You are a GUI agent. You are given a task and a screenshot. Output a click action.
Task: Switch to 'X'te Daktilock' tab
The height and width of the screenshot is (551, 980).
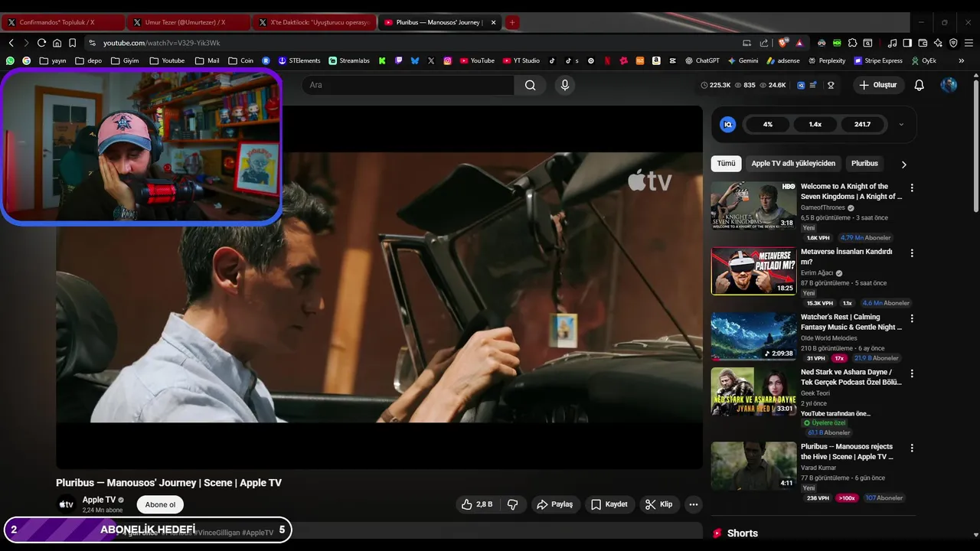[314, 22]
